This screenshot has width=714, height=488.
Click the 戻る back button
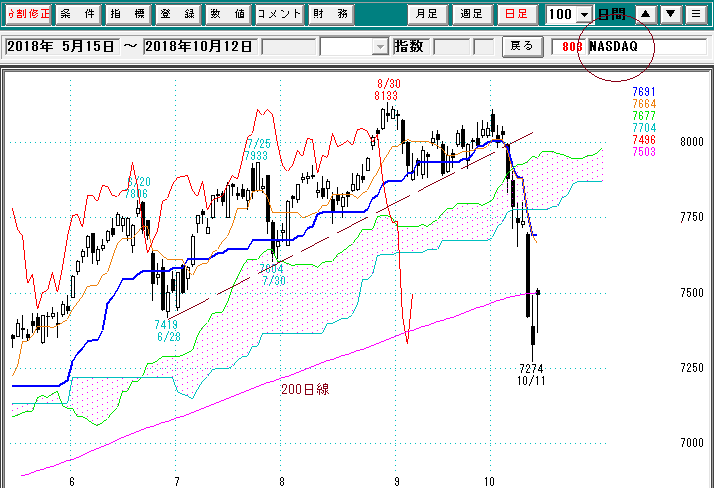click(522, 47)
